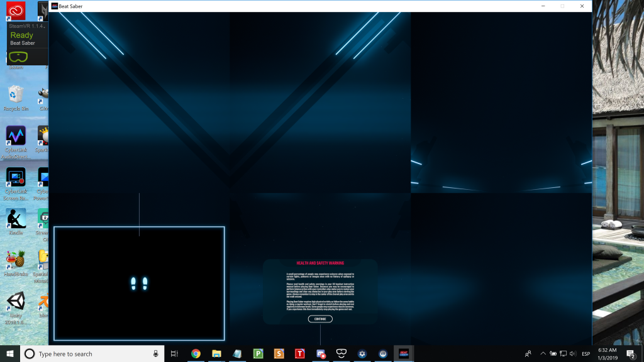Open the clock and calendar flyout

click(x=609, y=353)
